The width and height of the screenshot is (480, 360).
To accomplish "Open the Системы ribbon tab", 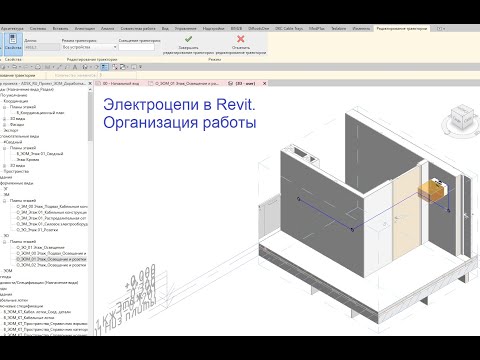I will tap(38, 29).
